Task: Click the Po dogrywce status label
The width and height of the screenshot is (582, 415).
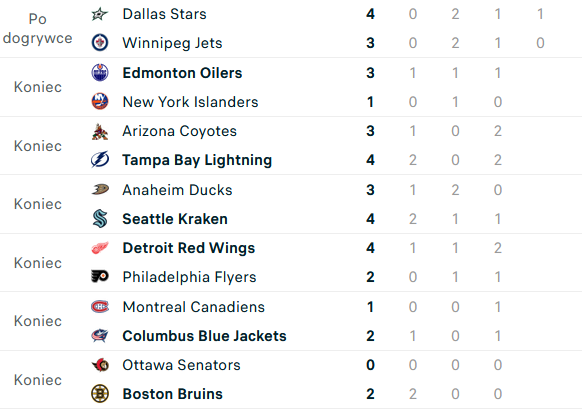Action: point(37,29)
